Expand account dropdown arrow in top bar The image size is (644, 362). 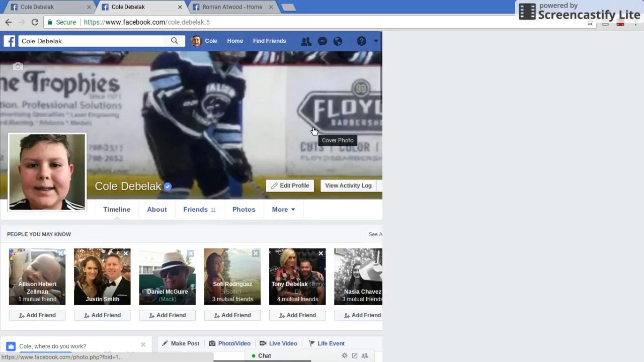(375, 41)
